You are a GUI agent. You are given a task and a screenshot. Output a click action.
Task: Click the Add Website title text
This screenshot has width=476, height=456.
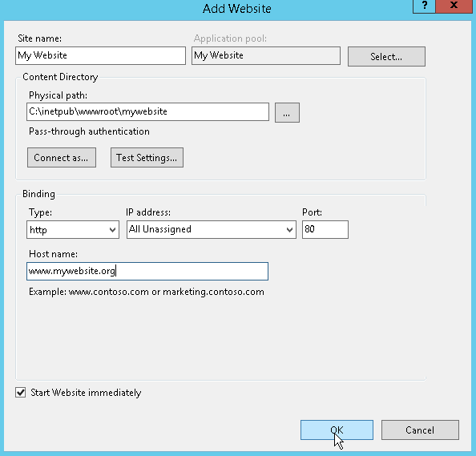tap(237, 9)
